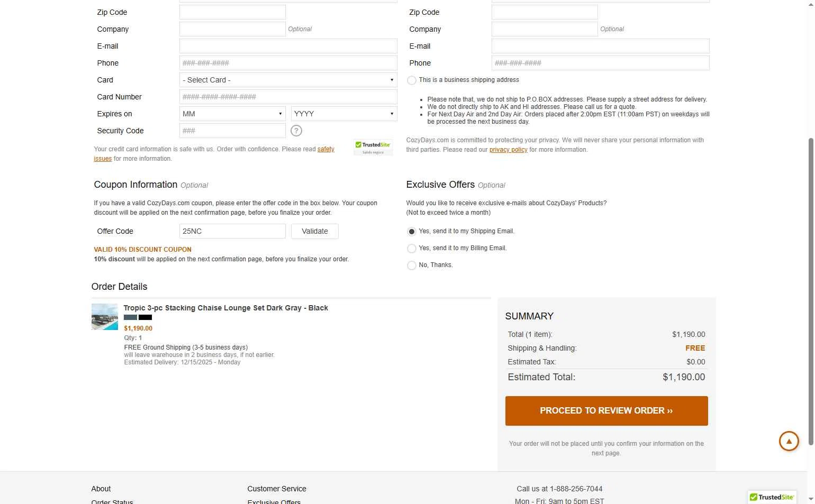Open the About footer link
The image size is (815, 504).
pos(101,489)
